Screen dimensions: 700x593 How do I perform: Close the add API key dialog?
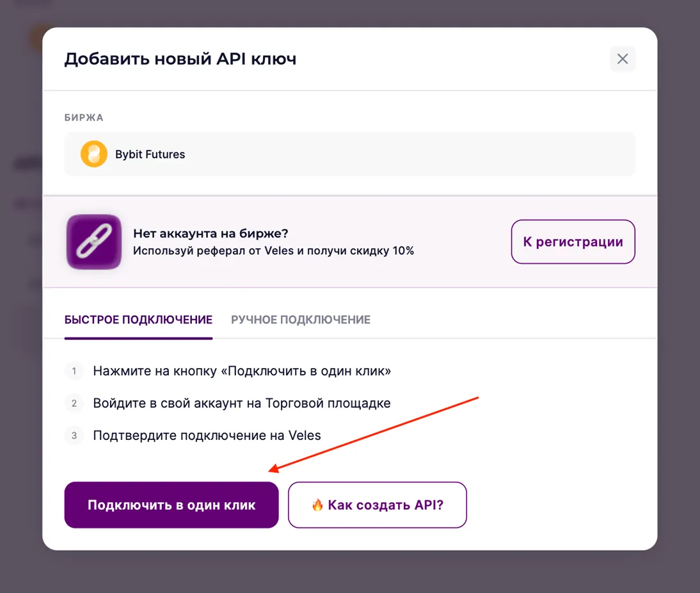click(622, 60)
